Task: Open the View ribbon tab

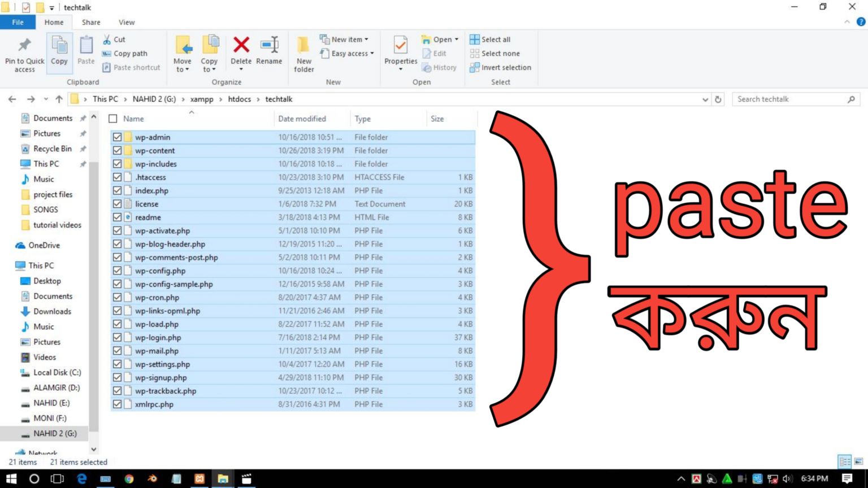Action: (x=127, y=23)
